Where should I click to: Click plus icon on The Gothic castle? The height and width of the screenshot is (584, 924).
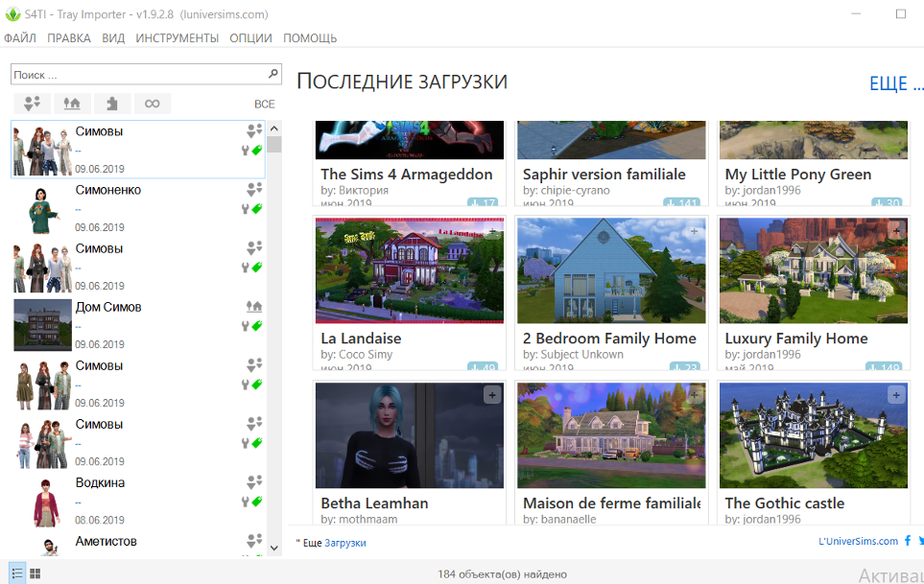click(x=895, y=394)
